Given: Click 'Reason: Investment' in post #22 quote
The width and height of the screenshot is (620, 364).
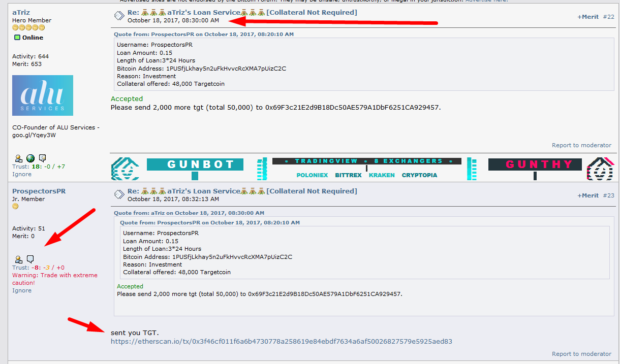Looking at the screenshot, I should pyautogui.click(x=146, y=76).
